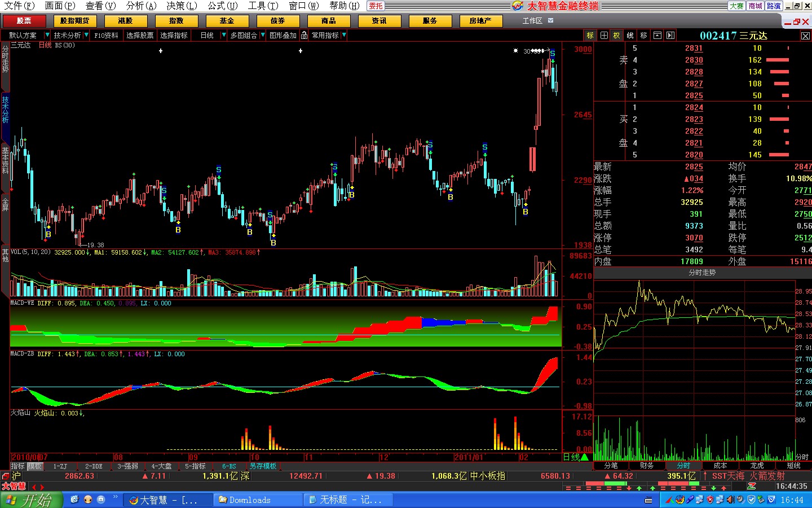Viewport: 812px width, 508px height.
Task: Open the 文件(F) menu
Action: (x=20, y=6)
